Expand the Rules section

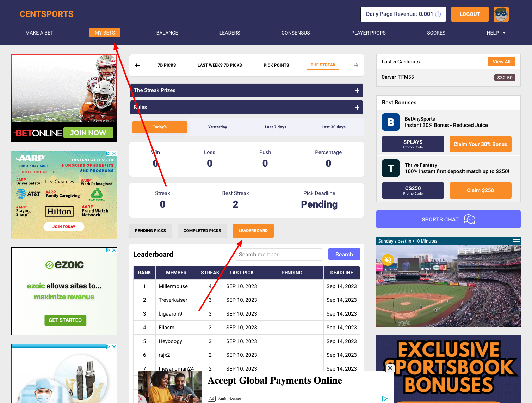click(357, 108)
